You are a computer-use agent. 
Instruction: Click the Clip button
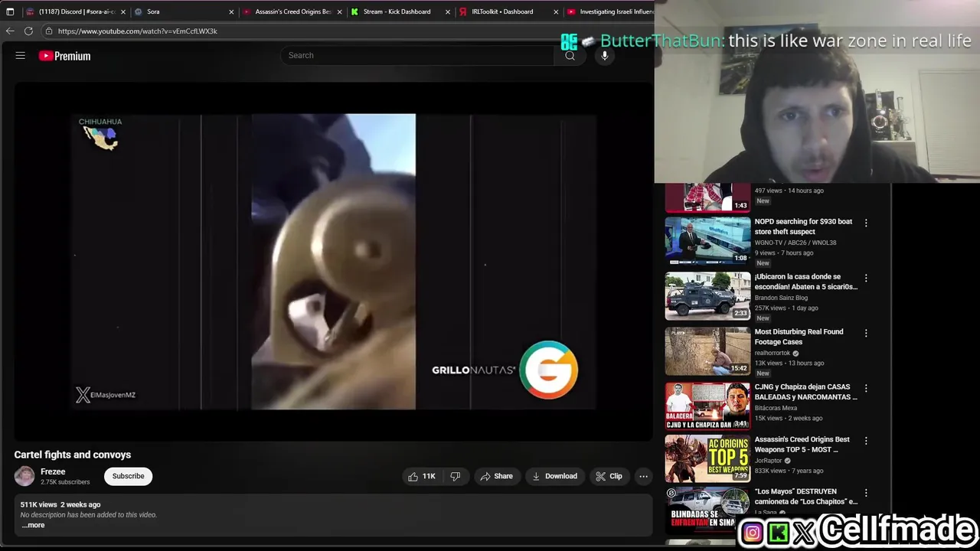click(609, 476)
